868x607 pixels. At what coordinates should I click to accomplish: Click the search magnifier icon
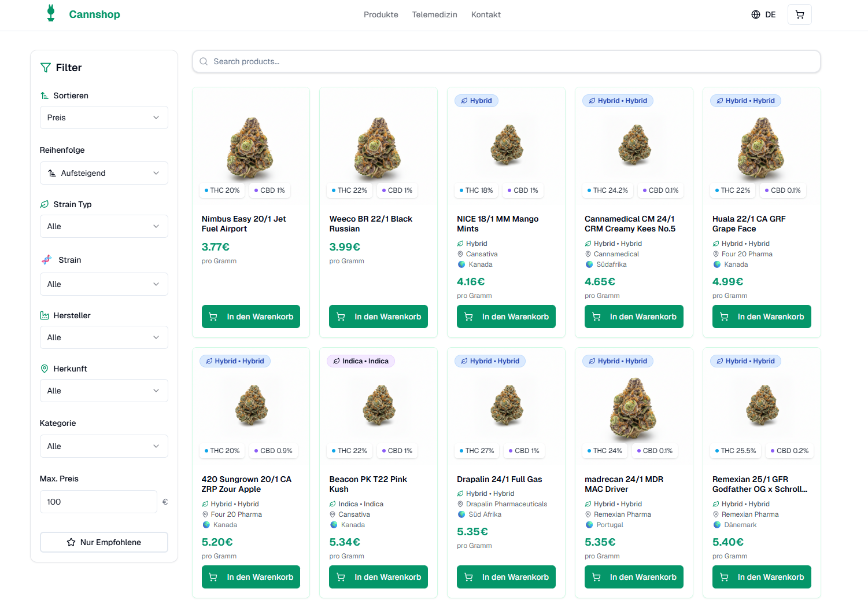204,61
